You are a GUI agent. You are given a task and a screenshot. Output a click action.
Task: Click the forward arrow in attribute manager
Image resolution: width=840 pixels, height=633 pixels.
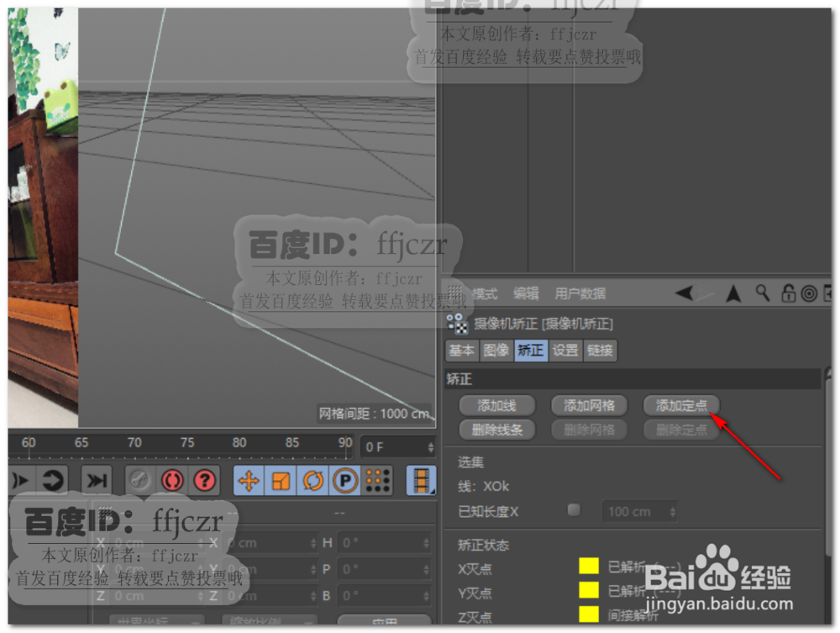pyautogui.click(x=706, y=293)
